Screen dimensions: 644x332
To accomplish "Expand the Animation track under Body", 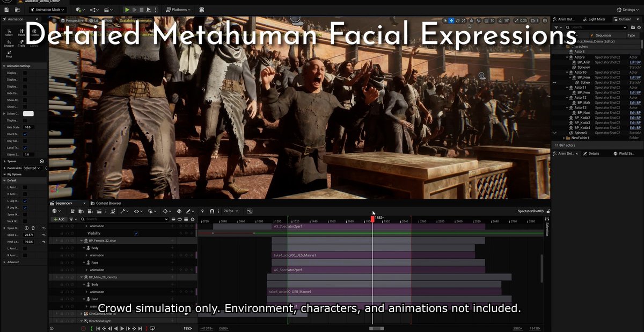I will (x=86, y=255).
